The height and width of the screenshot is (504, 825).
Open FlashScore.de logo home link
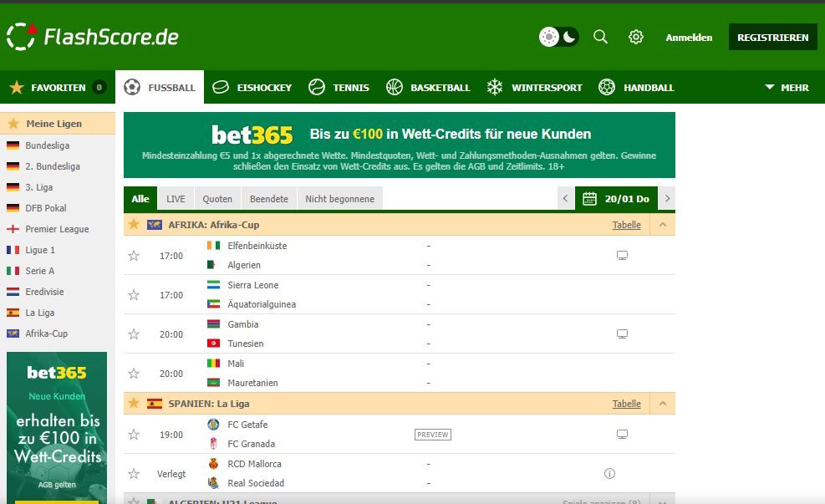93,37
